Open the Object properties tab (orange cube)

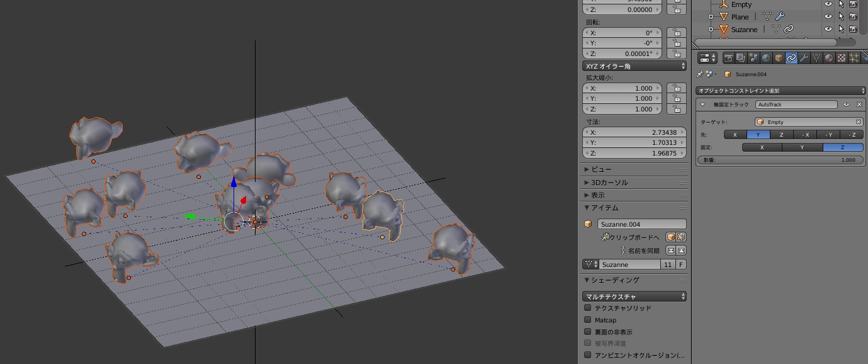click(x=779, y=58)
